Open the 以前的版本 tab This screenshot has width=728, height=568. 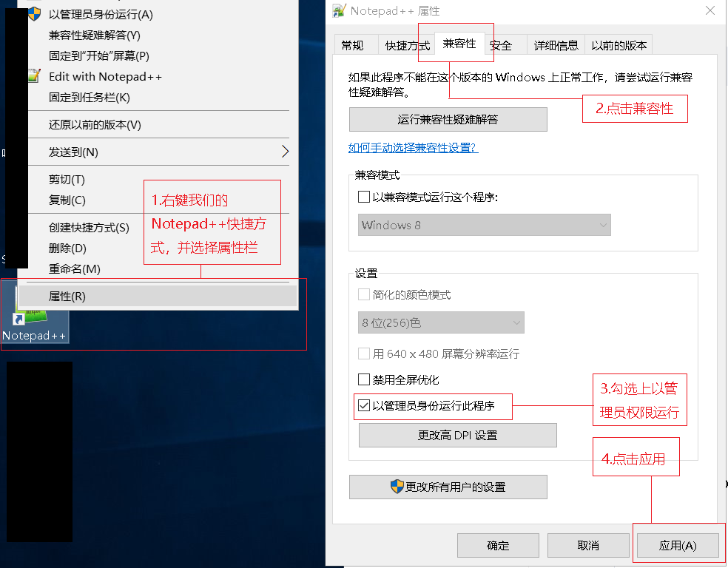pyautogui.click(x=619, y=45)
